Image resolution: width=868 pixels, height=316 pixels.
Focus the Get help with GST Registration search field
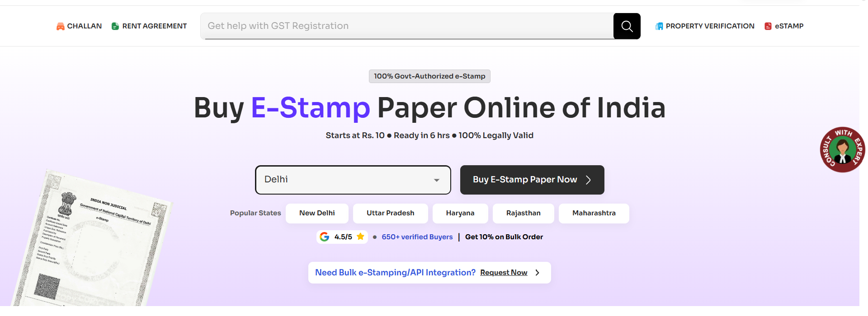click(407, 26)
